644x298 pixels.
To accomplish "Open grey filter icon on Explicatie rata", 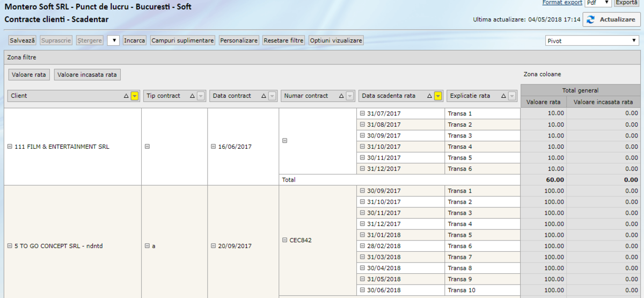I will click(x=514, y=96).
